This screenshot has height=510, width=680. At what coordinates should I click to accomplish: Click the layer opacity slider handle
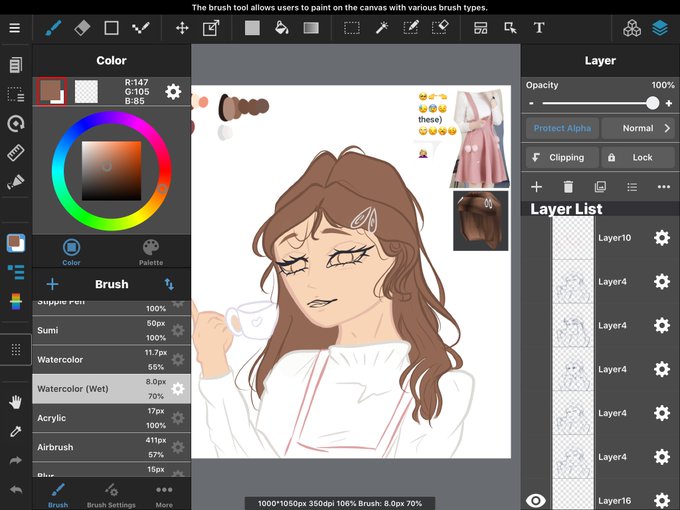coord(652,103)
